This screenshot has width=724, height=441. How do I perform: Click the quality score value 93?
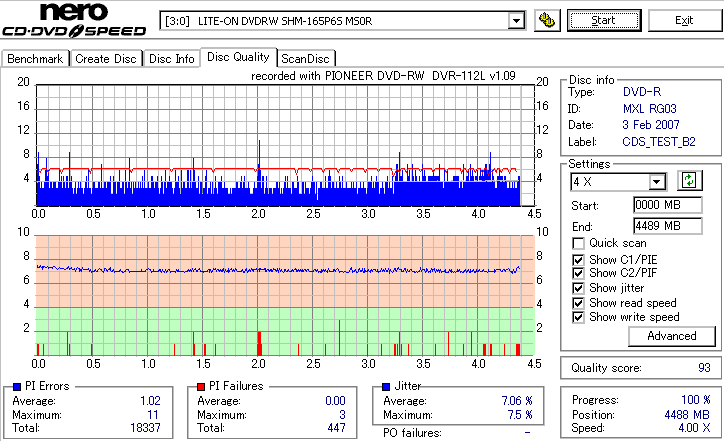(x=704, y=368)
